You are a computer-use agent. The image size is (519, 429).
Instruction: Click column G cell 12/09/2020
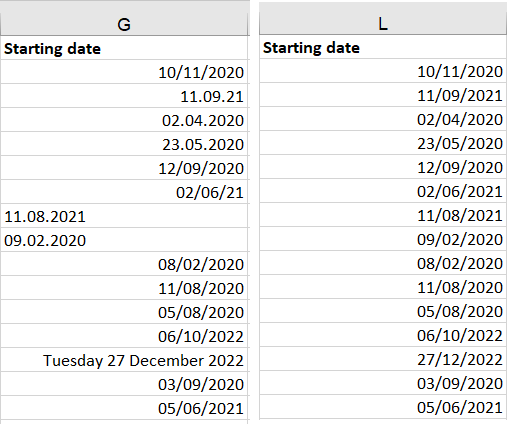124,168
